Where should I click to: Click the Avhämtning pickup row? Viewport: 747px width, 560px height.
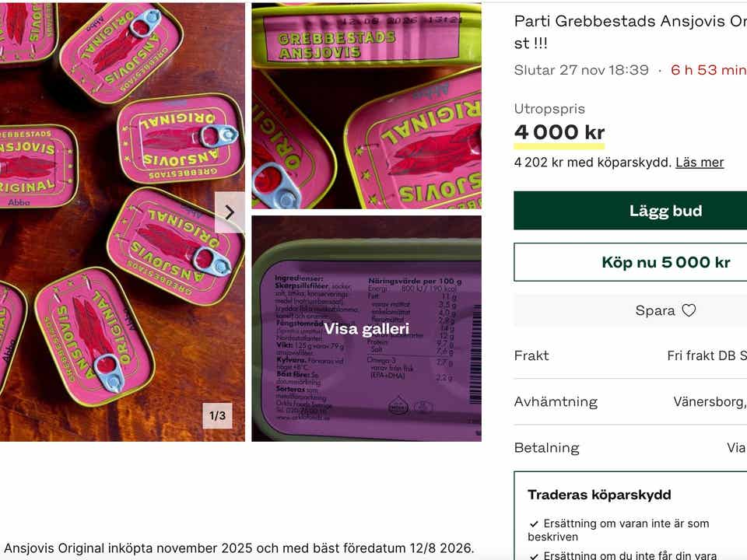tap(630, 402)
